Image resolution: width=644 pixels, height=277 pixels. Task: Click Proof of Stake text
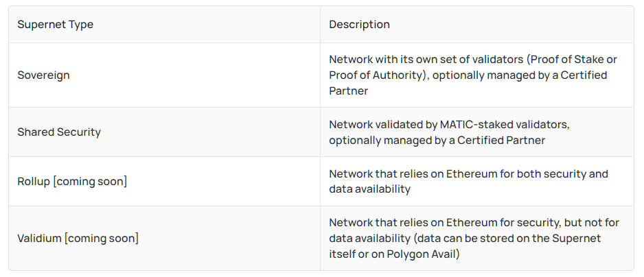point(568,60)
